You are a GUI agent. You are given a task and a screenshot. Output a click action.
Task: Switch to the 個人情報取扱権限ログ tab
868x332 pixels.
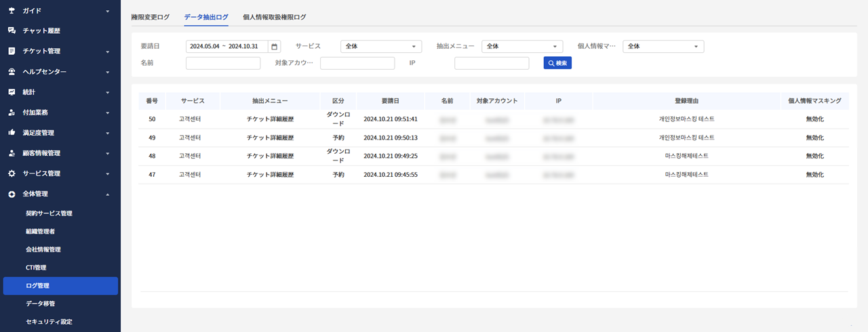(274, 17)
